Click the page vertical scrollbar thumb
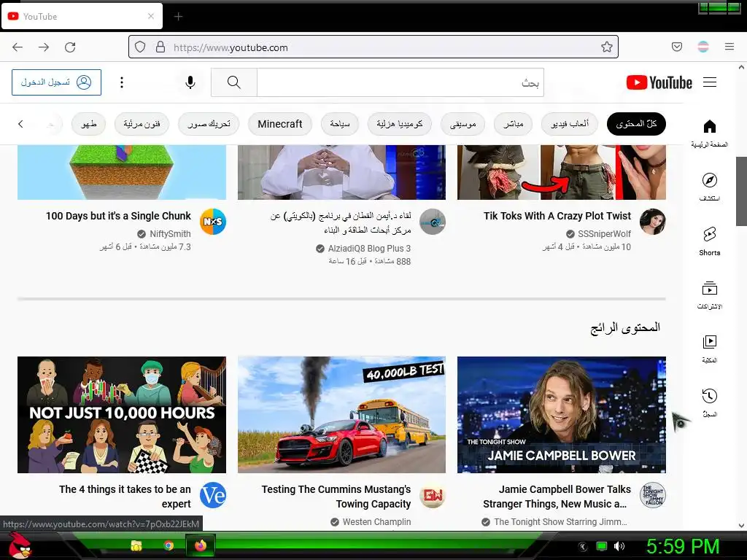The height and width of the screenshot is (560, 747). (x=741, y=191)
